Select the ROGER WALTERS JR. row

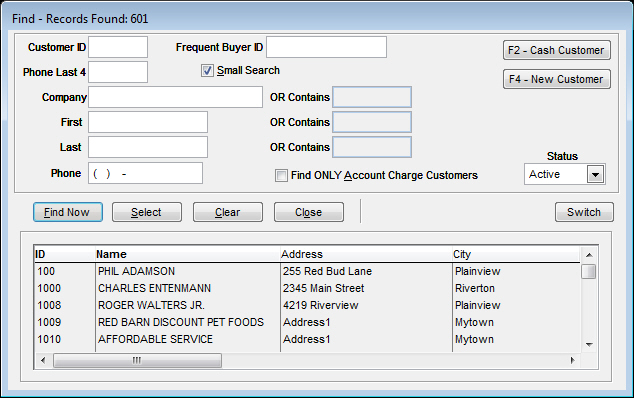(307, 305)
